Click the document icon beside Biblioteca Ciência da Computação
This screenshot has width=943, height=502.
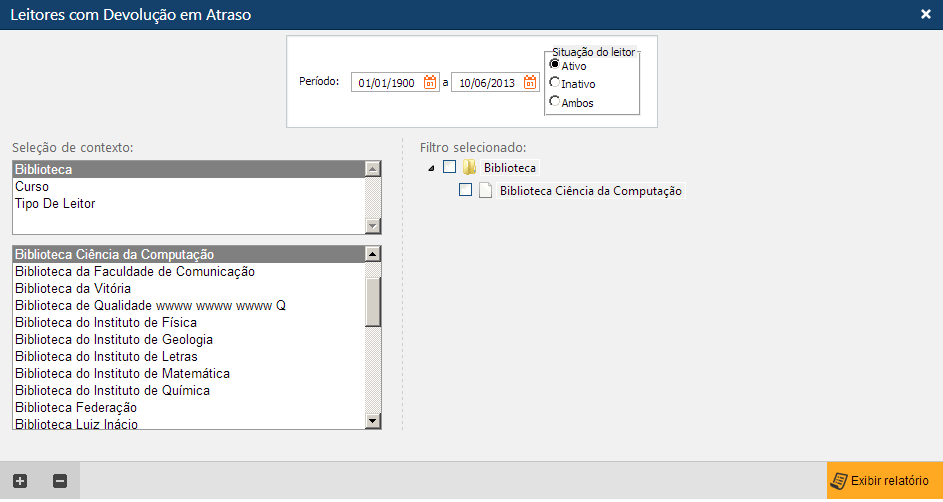[486, 190]
